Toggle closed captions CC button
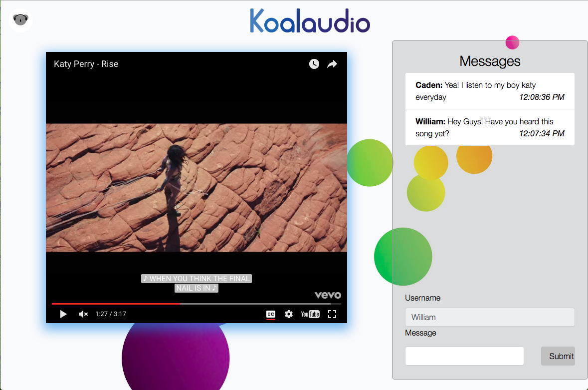 point(271,314)
